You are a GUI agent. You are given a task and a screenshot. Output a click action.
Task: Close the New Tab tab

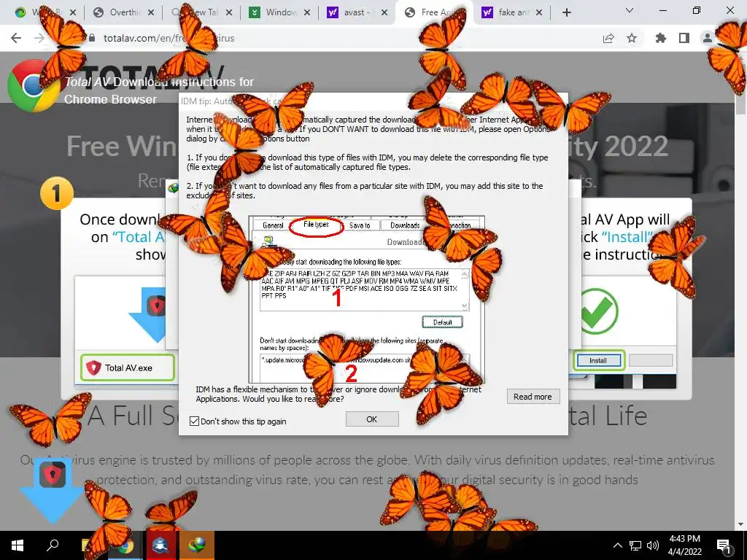coord(229,13)
